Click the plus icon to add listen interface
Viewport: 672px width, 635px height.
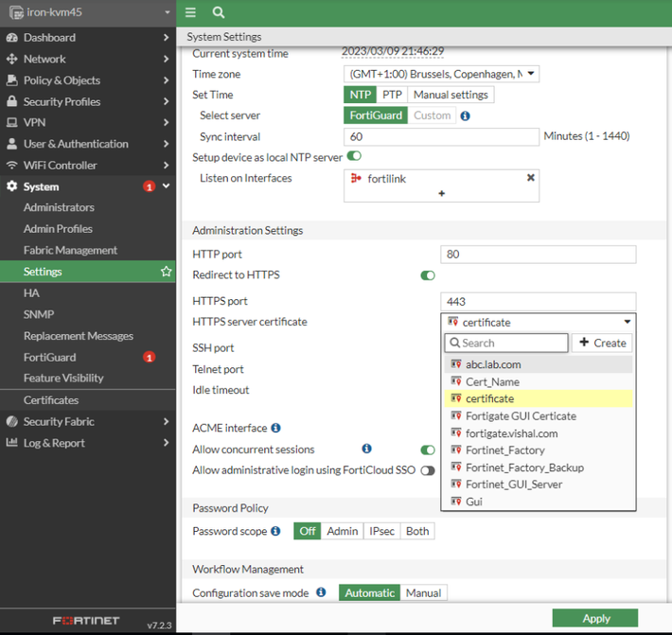tap(441, 193)
